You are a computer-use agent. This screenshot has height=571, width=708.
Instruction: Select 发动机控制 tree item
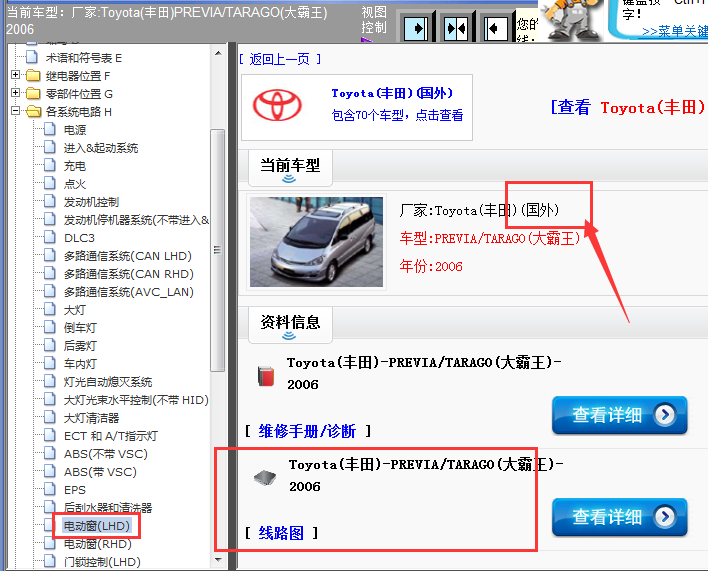coord(91,202)
